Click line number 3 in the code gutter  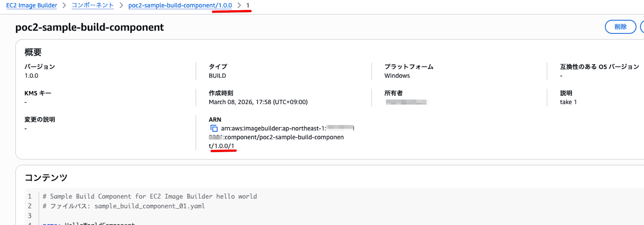pos(30,216)
